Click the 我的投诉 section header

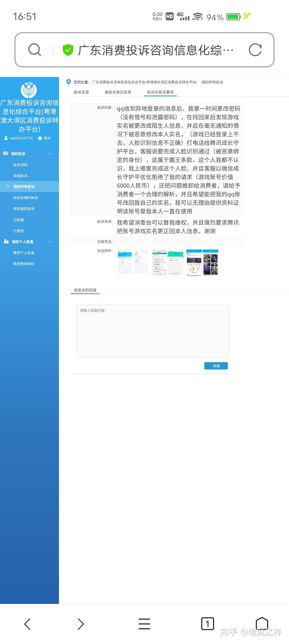[18, 154]
